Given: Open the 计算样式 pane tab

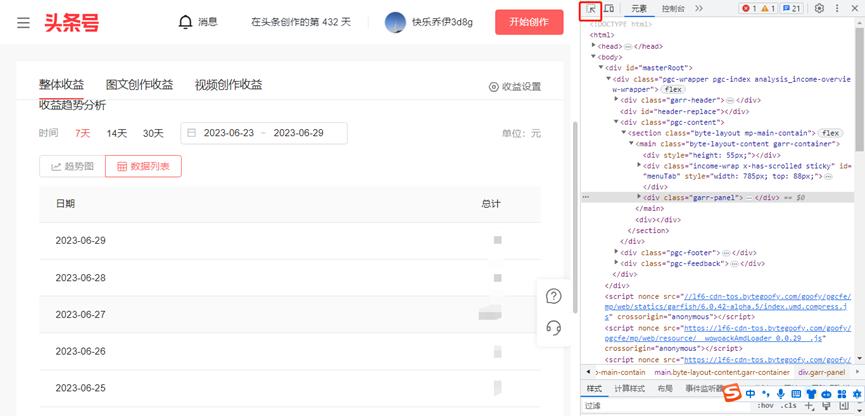Looking at the screenshot, I should click(x=629, y=388).
